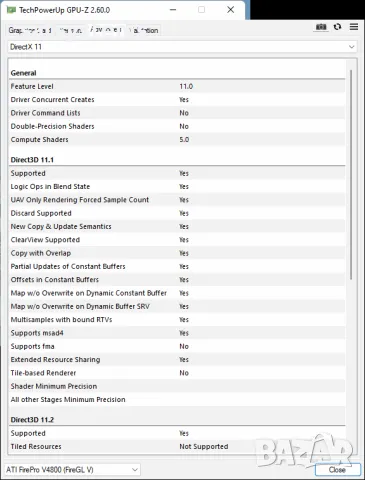Screen dimensions: 365x480
Task: Click the vertical scrollbar thumb
Action: pos(351,175)
